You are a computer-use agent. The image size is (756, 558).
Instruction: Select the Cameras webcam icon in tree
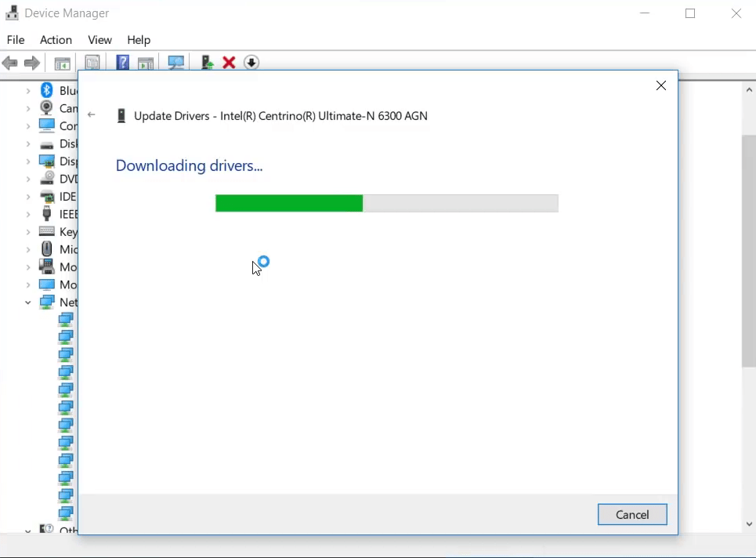(46, 107)
